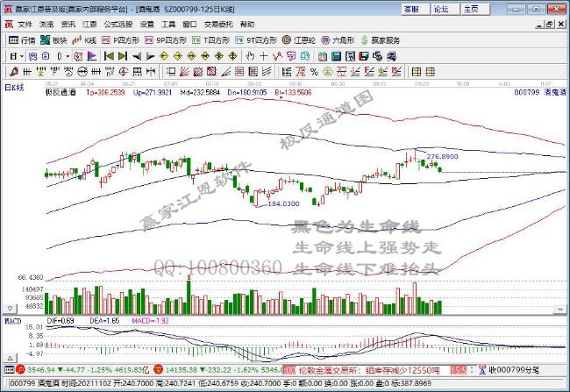Click the calendar icon

click(323, 56)
